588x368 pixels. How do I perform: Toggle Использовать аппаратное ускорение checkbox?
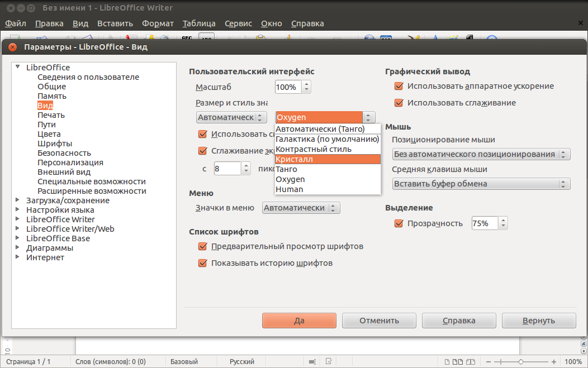pos(399,86)
